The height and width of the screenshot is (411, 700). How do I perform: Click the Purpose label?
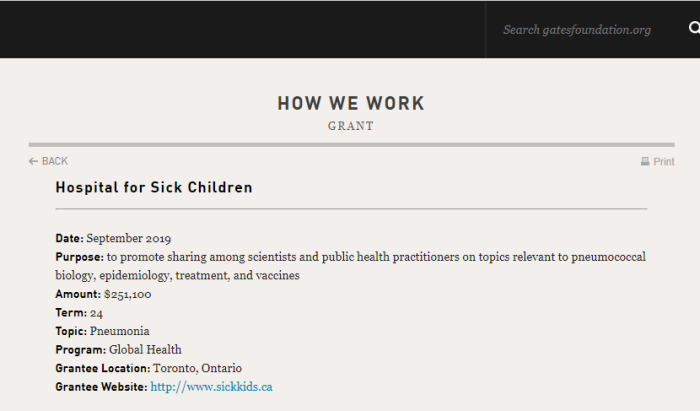coord(79,257)
